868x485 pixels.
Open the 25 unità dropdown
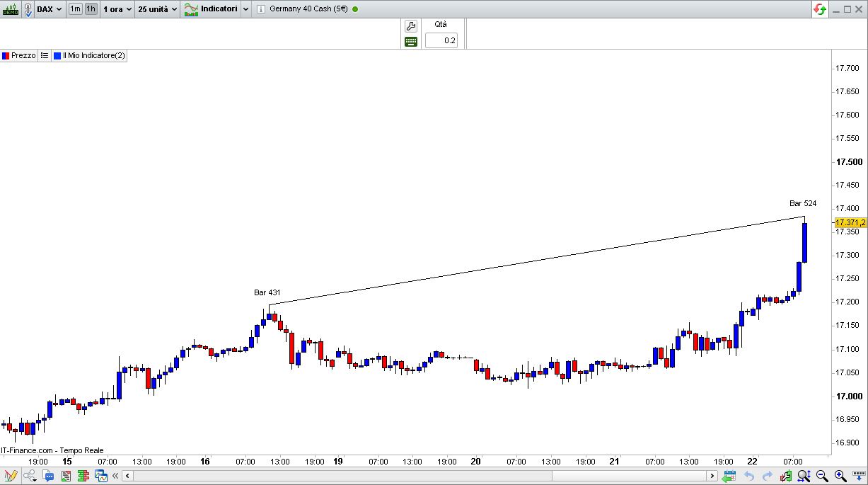[x=158, y=9]
